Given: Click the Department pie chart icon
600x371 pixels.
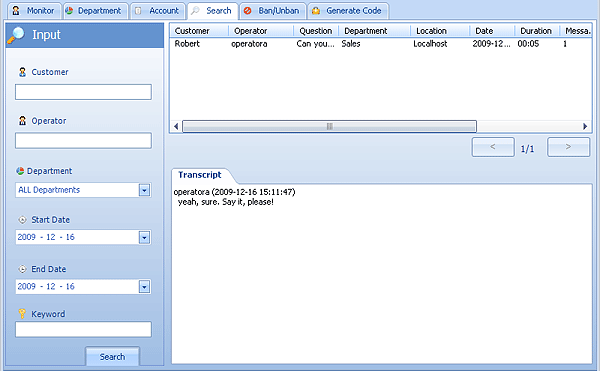Looking at the screenshot, I should point(20,171).
